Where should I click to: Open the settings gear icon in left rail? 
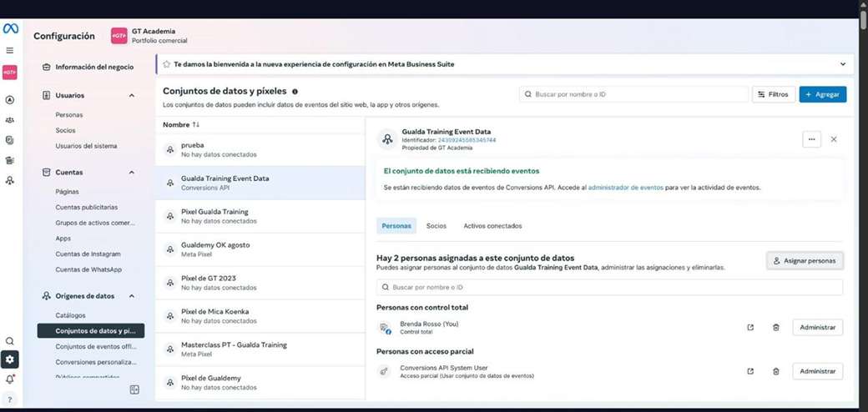[x=9, y=359]
